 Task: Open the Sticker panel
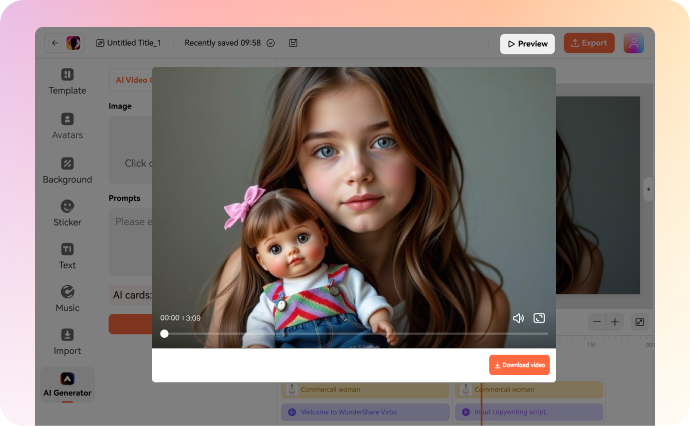click(67, 213)
